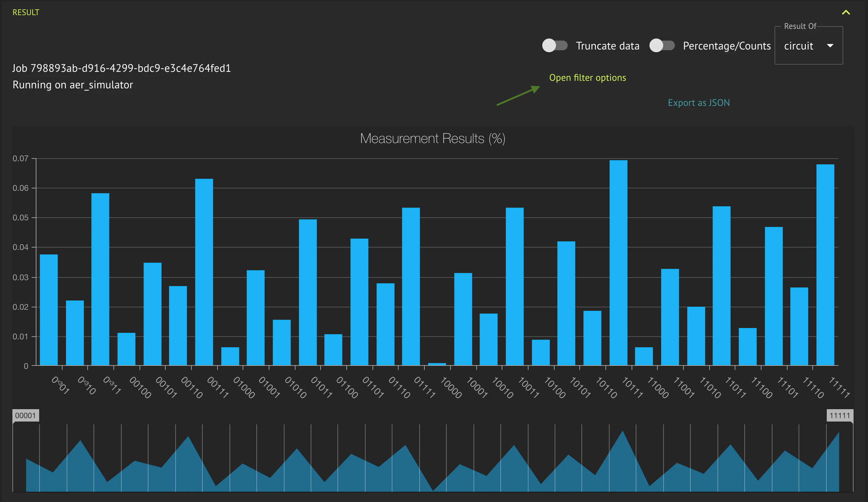Click the bar for state 01111
The width and height of the screenshot is (868, 502).
click(x=411, y=286)
